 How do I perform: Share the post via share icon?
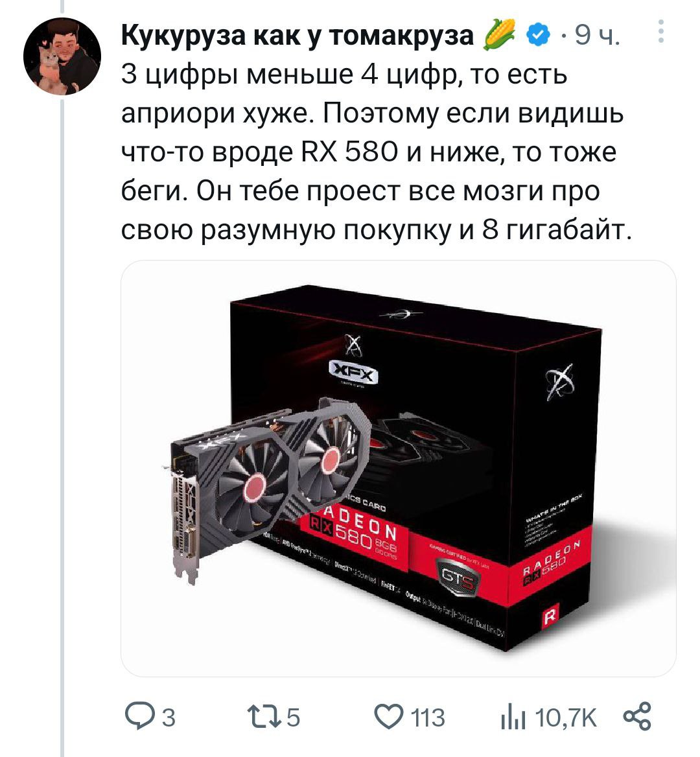[636, 716]
